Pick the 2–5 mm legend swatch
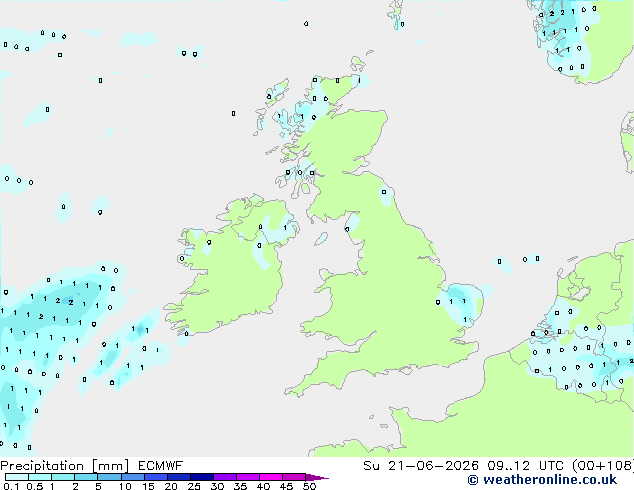This screenshot has height=490, width=634. 86,477
